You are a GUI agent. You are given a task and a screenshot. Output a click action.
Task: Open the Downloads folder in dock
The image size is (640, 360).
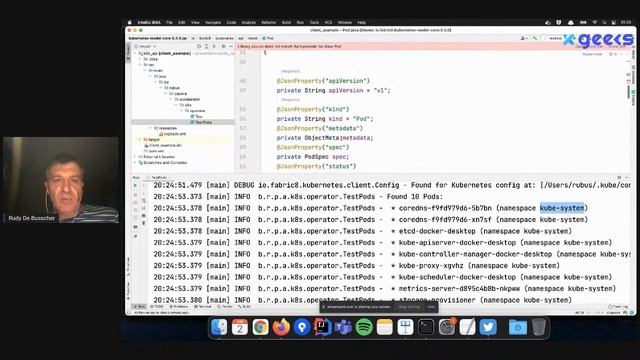coord(518,327)
